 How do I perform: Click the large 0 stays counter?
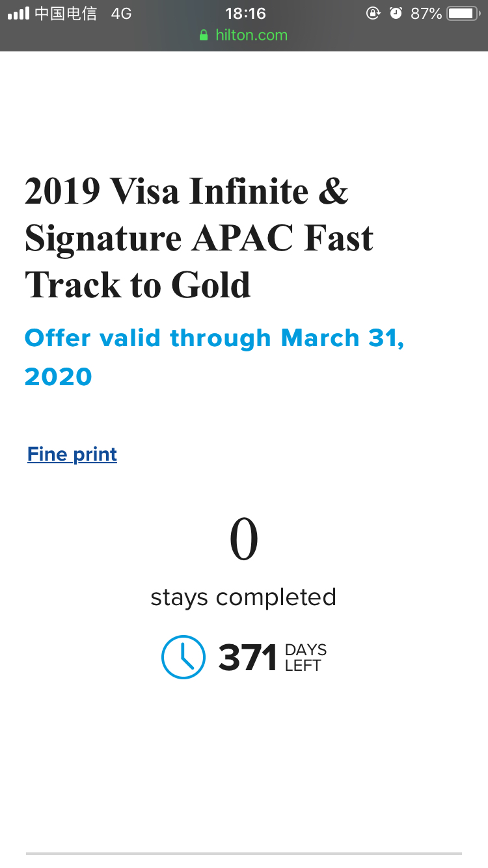244,540
